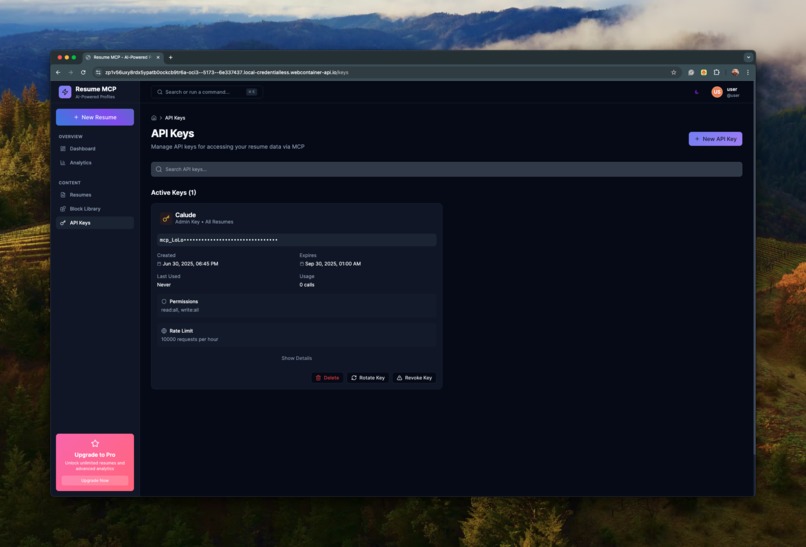The height and width of the screenshot is (547, 806).
Task: Click the created date Jun 30, 2025, 06:45 PM
Action: tap(190, 264)
